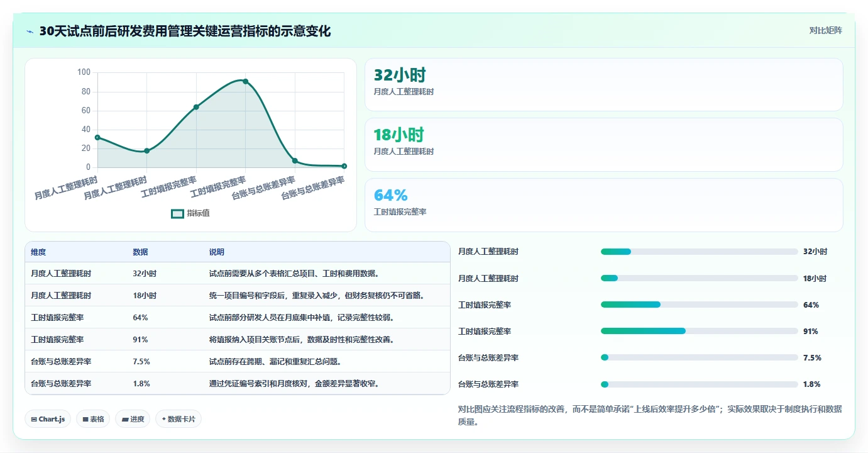Select the 进度 tag chip
The image size is (868, 453).
pos(133,419)
